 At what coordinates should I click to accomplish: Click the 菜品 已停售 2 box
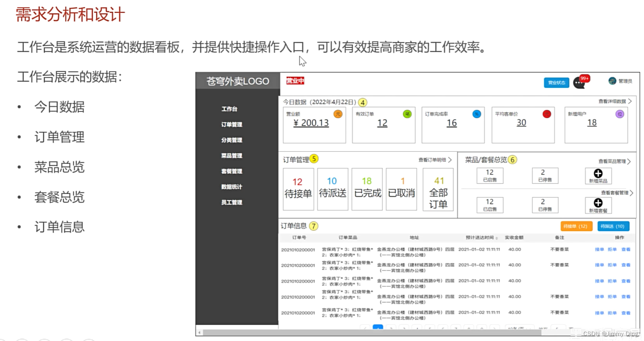[x=545, y=176]
